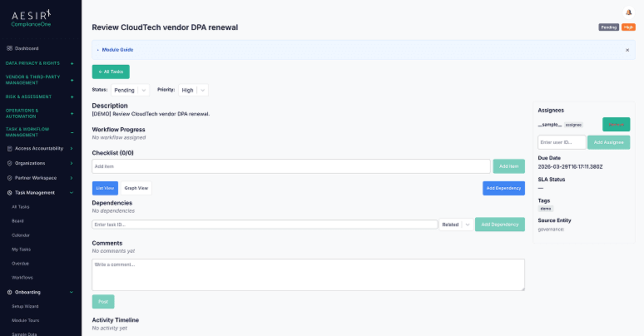Open the Status dropdown showing Pending
Viewport: 644px width, 336px height.
pyautogui.click(x=130, y=90)
